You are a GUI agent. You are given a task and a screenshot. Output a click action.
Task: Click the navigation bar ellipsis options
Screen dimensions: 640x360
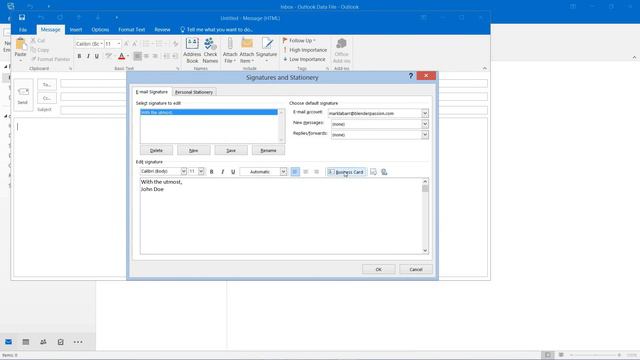coord(78,342)
